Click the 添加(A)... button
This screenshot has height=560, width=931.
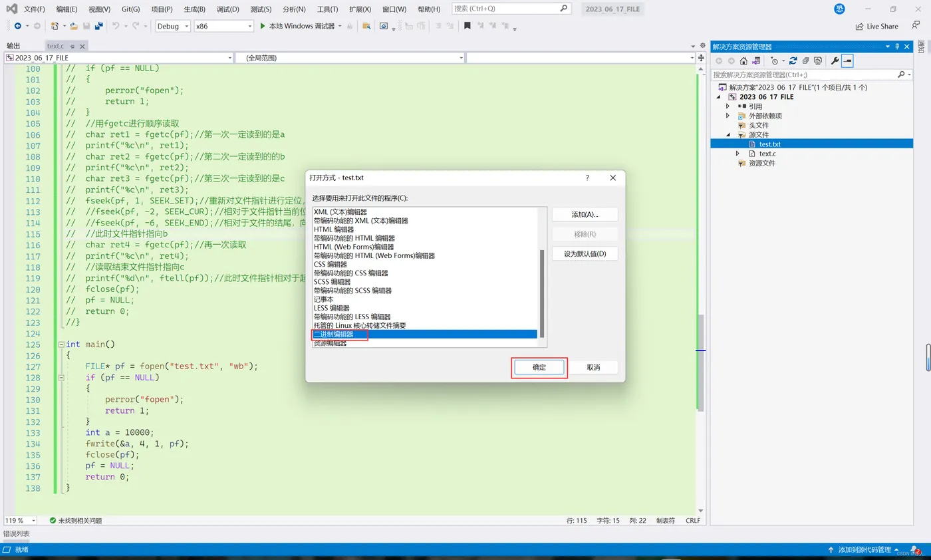point(585,215)
